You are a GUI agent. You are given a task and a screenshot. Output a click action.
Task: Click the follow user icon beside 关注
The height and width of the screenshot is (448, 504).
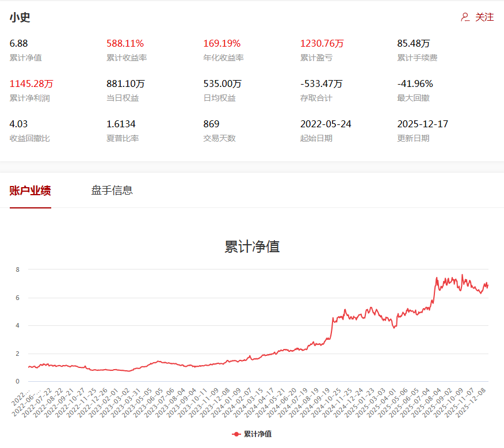(x=465, y=17)
